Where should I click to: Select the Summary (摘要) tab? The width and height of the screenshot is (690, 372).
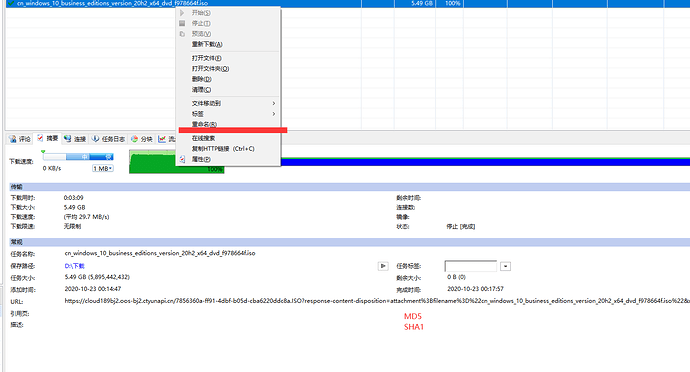48,138
